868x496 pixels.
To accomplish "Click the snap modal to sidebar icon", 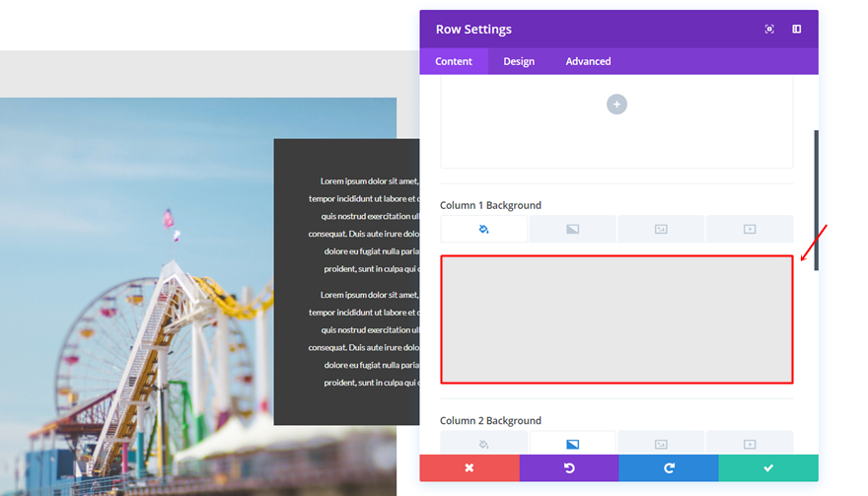I will tap(797, 29).
